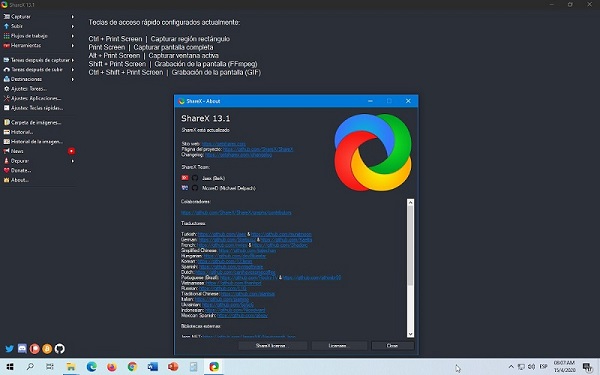
Task: Open the ShareX Twitter page icon
Action: [10, 349]
